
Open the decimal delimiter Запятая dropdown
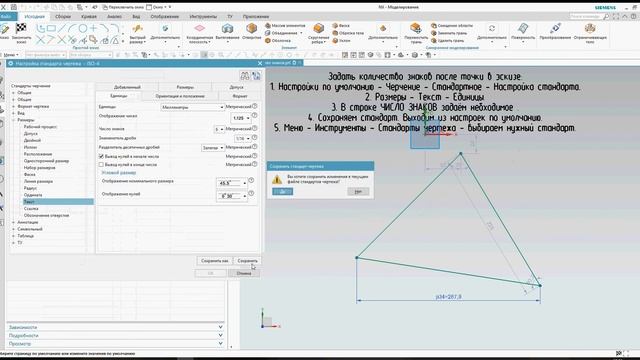click(x=213, y=147)
